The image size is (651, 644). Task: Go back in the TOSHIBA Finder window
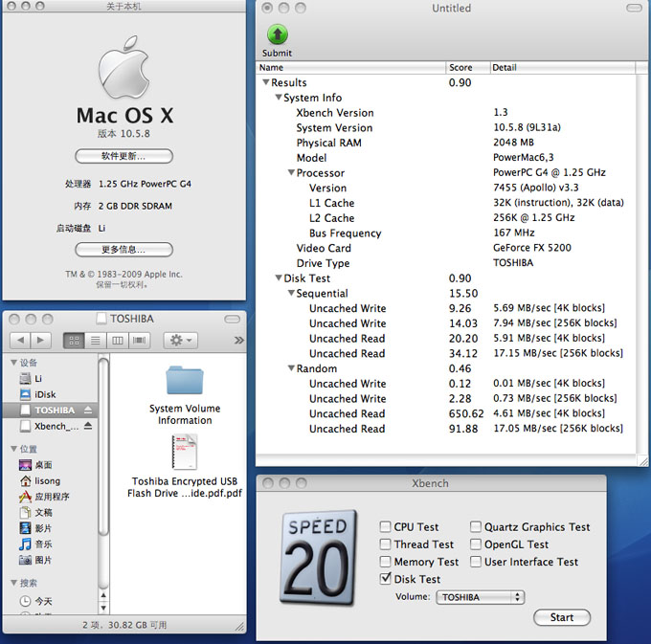[x=20, y=341]
